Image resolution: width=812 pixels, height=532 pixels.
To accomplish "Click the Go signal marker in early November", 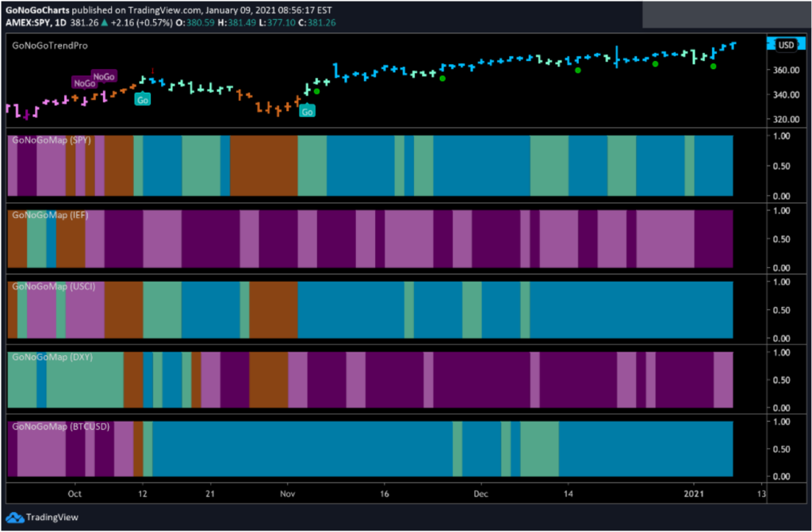I will tap(308, 111).
